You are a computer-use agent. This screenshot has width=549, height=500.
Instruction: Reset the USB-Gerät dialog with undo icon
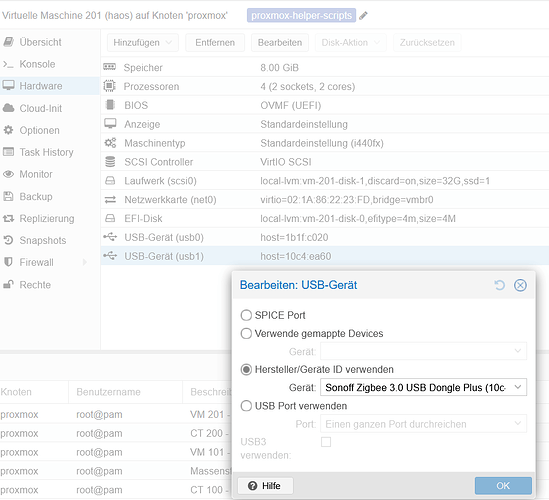pyautogui.click(x=500, y=285)
